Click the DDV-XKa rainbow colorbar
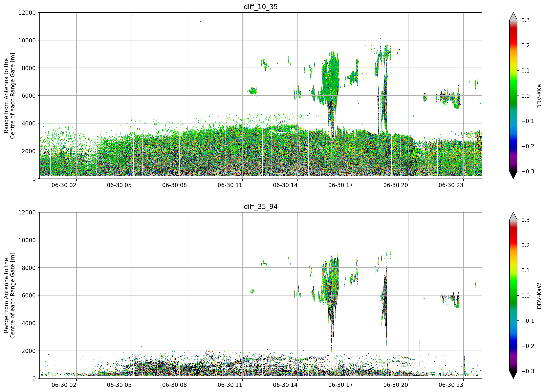 (x=513, y=96)
